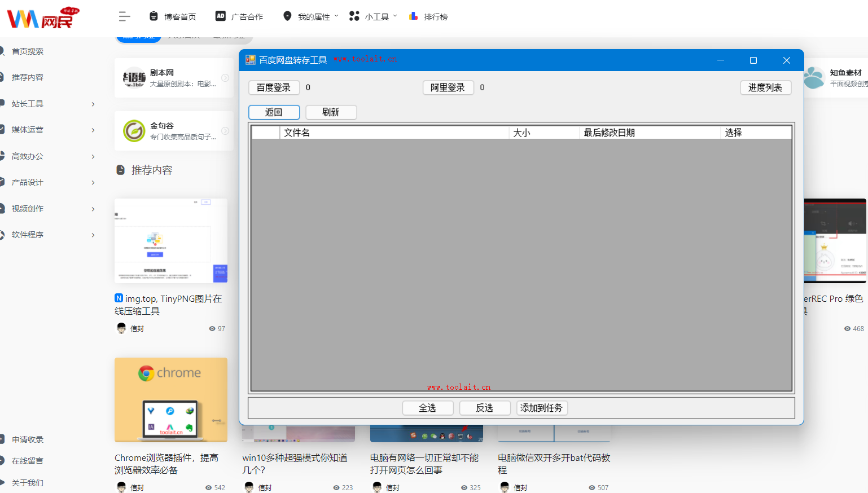This screenshot has height=493, width=868.
Task: Minimize the 百度网盘转存工具 window
Action: point(721,60)
